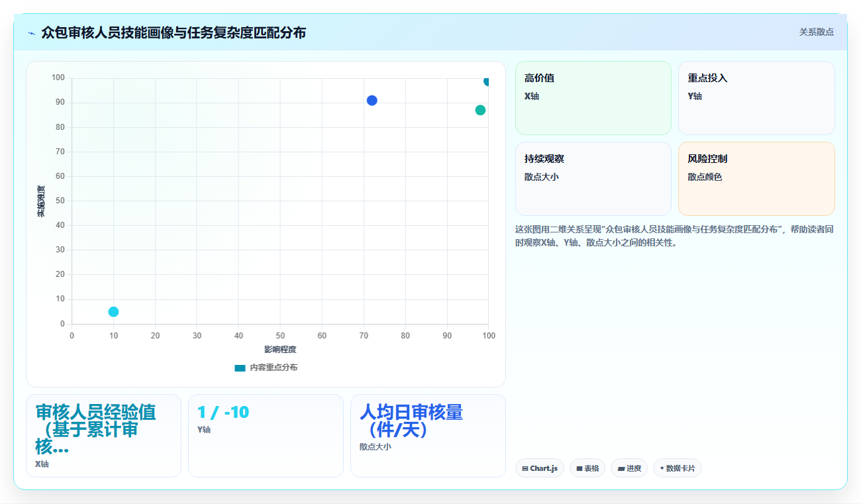
Task: Click the dark blue scatter point near 72
Action: (x=372, y=100)
